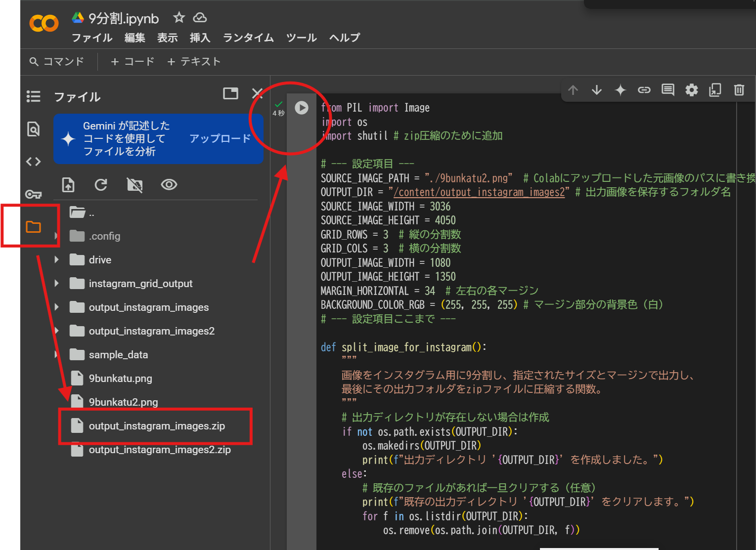Mirror cell in tab icon

tap(715, 90)
